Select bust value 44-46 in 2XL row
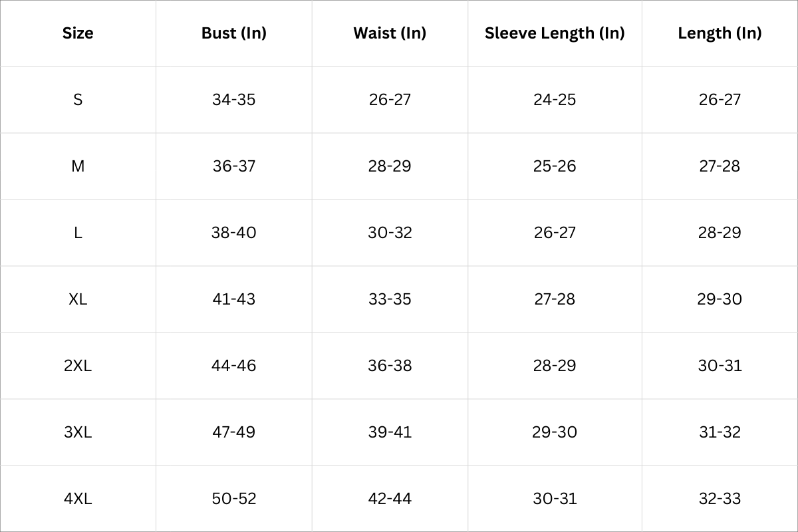This screenshot has height=532, width=798. coord(234,366)
